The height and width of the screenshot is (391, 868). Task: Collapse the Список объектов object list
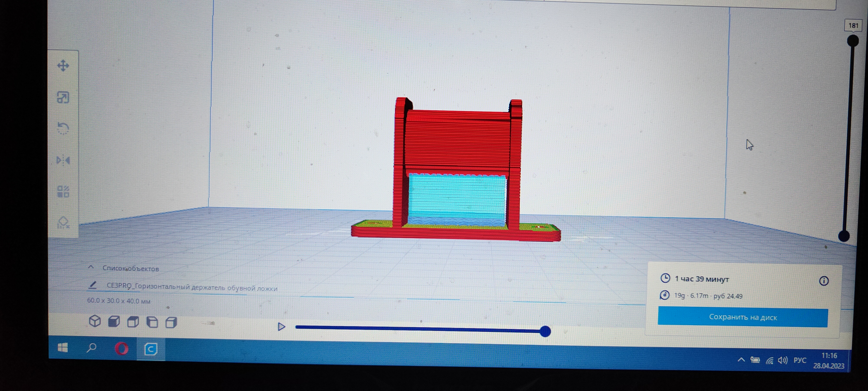click(91, 267)
